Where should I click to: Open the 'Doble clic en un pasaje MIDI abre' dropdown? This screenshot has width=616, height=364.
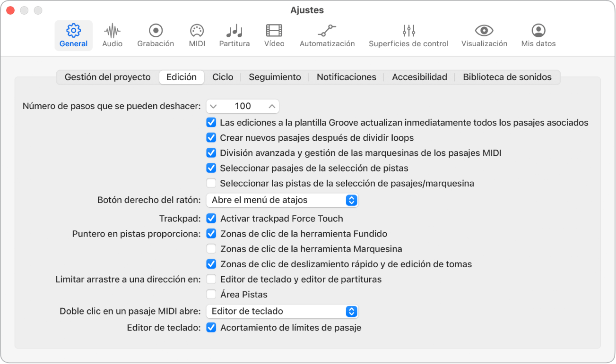click(282, 311)
